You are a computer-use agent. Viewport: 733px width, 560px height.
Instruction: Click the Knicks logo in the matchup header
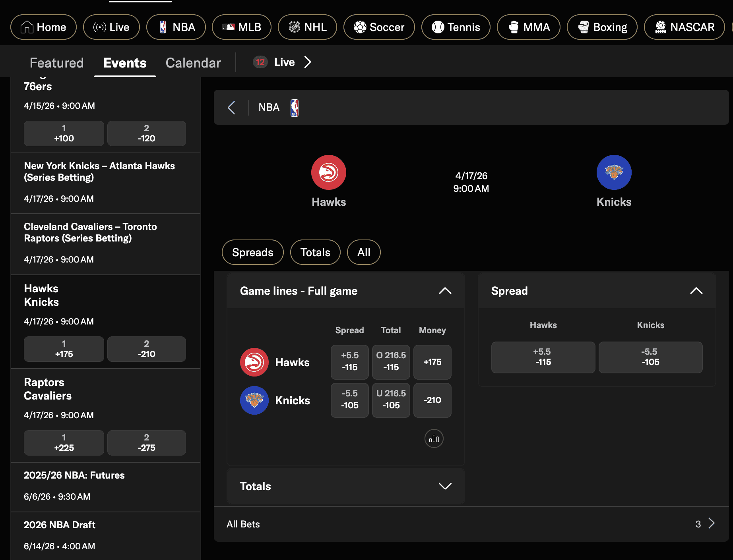point(613,172)
